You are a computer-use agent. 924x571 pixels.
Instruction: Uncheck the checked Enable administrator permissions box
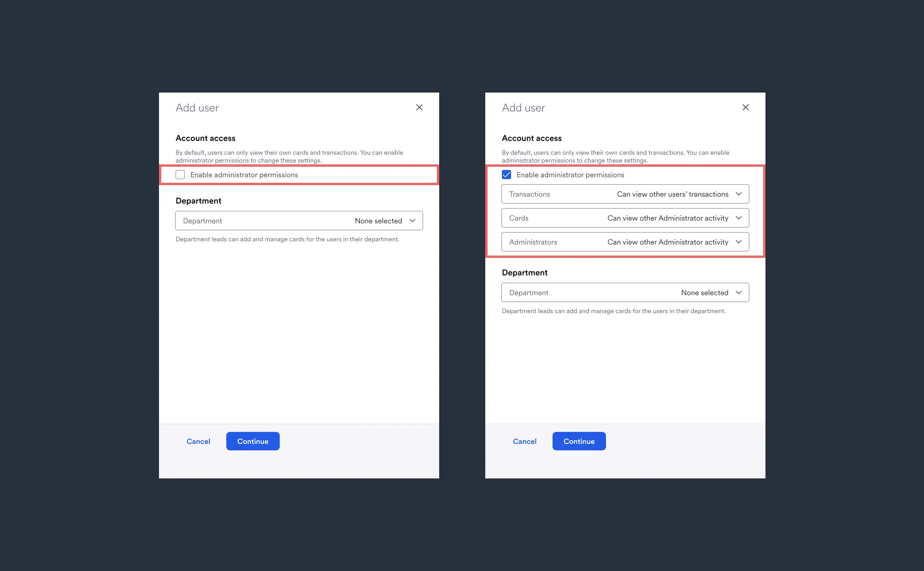tap(506, 175)
